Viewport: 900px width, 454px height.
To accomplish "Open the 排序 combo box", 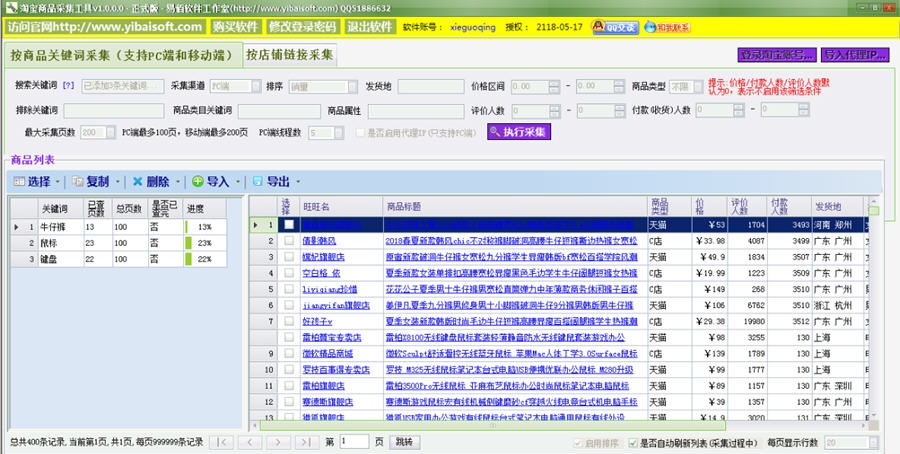I will point(323,86).
